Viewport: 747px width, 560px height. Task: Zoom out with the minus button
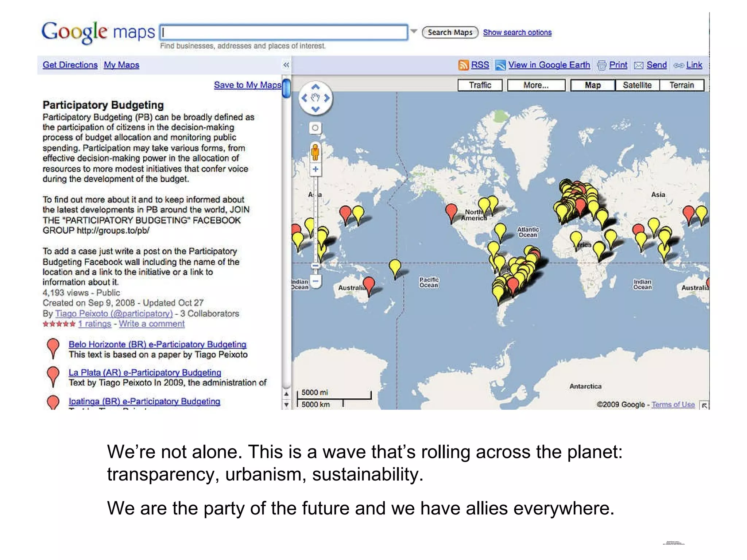tap(316, 281)
